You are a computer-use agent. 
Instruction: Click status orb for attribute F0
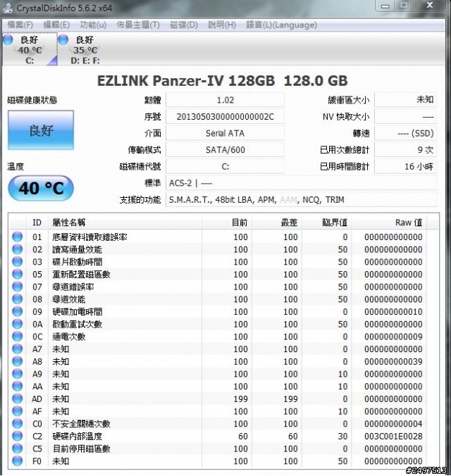click(18, 461)
